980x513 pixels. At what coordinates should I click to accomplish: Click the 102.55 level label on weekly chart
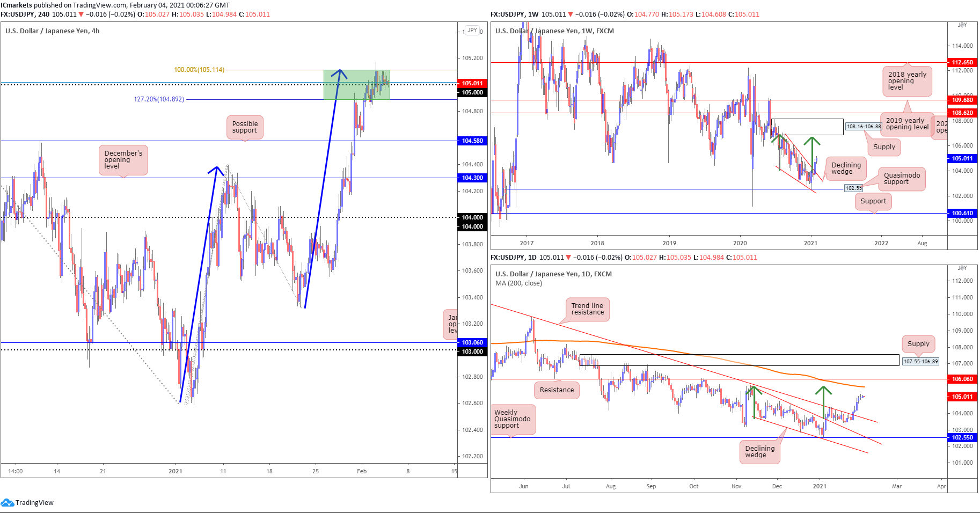coord(853,188)
